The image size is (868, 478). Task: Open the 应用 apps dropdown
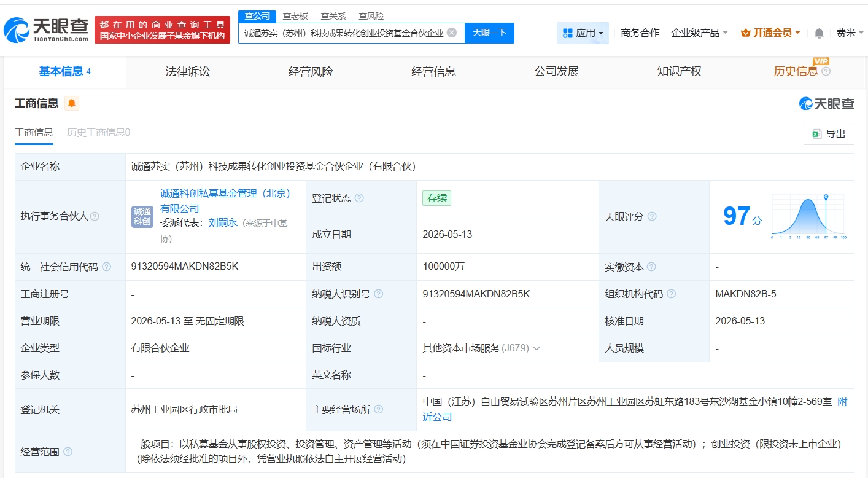click(x=583, y=33)
